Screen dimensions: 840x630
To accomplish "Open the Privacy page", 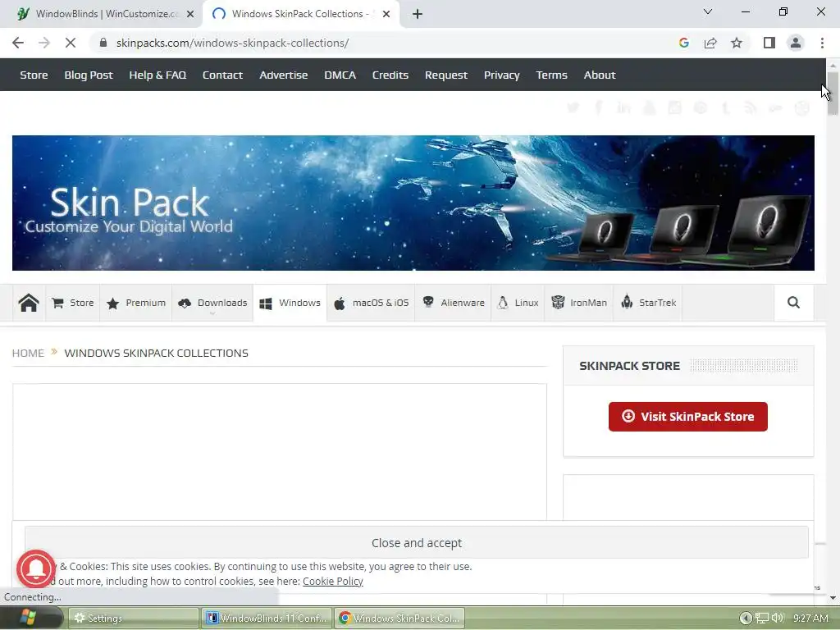I will tap(501, 75).
